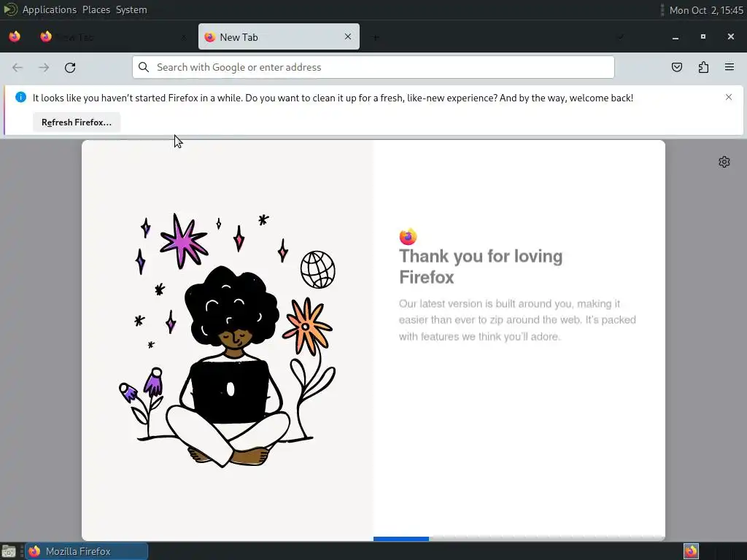This screenshot has width=747, height=560.
Task: Minimize the Firefox window
Action: coord(675,37)
